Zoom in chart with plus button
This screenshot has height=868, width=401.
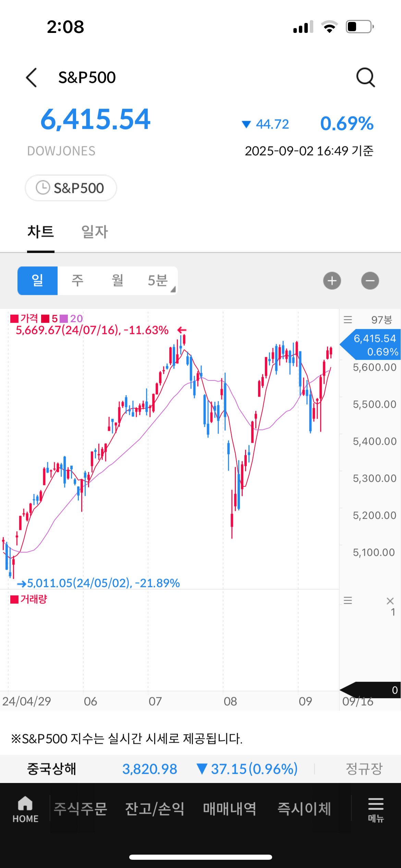click(x=332, y=281)
